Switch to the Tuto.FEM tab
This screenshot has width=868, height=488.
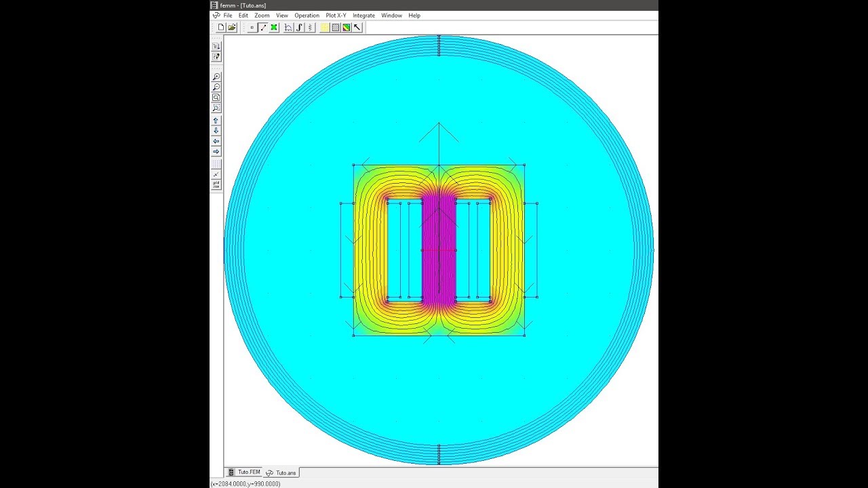click(244, 472)
